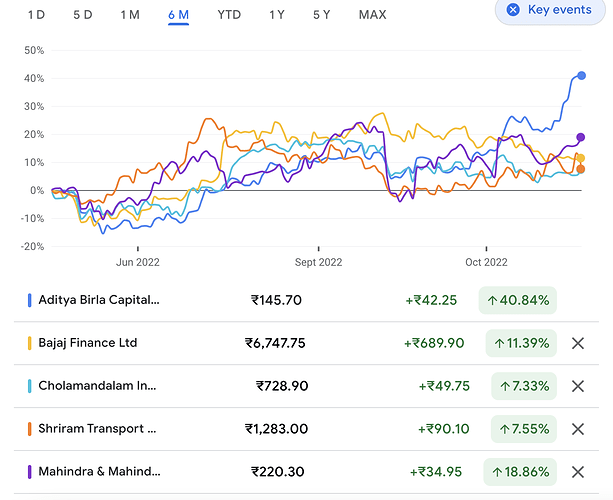Select the 1D time range tab

coord(37,15)
